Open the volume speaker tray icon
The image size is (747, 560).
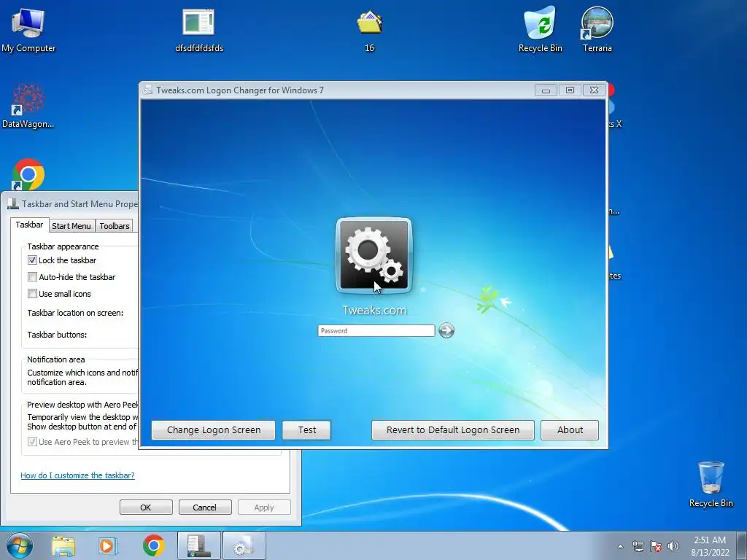pos(673,546)
